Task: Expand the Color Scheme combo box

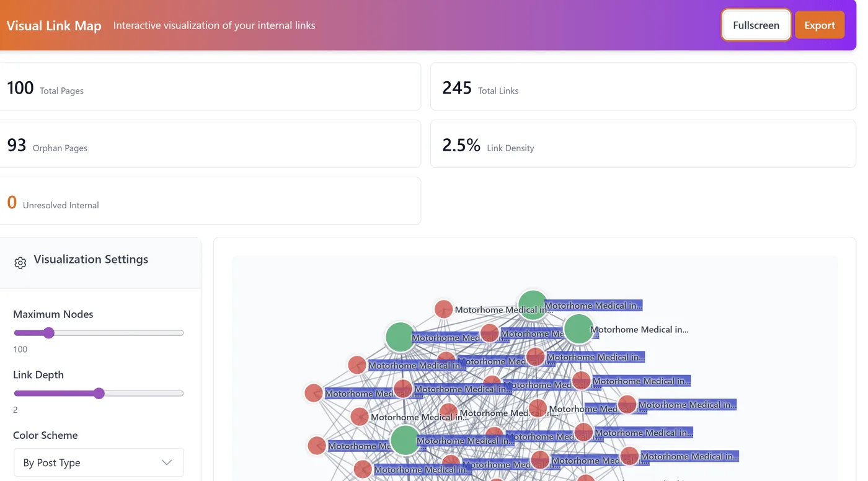Action: click(99, 462)
